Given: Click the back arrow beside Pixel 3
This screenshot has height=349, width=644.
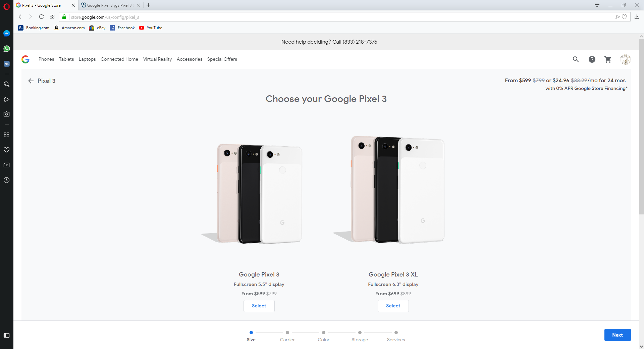Looking at the screenshot, I should (x=31, y=81).
